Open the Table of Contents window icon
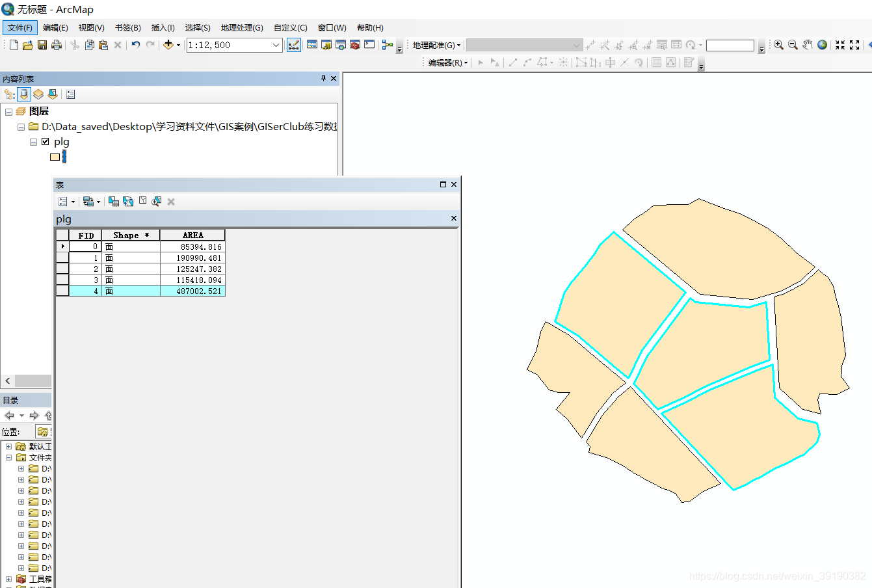Viewport: 872px width, 588px height. pos(312,45)
